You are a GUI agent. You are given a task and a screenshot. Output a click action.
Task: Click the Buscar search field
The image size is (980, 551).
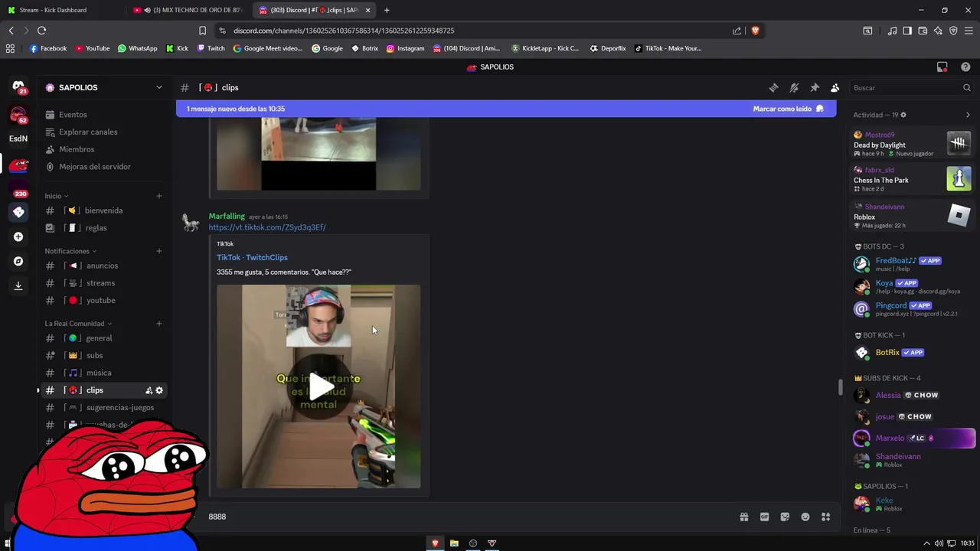[x=911, y=88]
